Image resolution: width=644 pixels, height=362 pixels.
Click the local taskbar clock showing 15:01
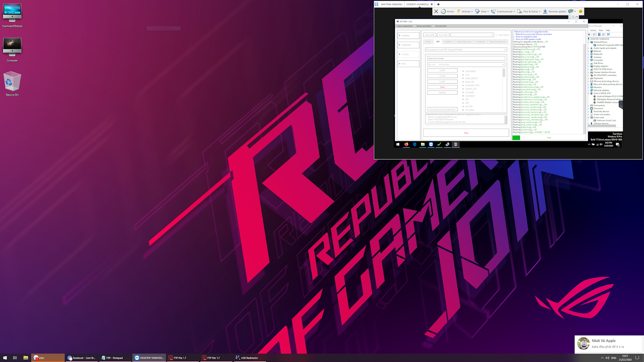625,358
